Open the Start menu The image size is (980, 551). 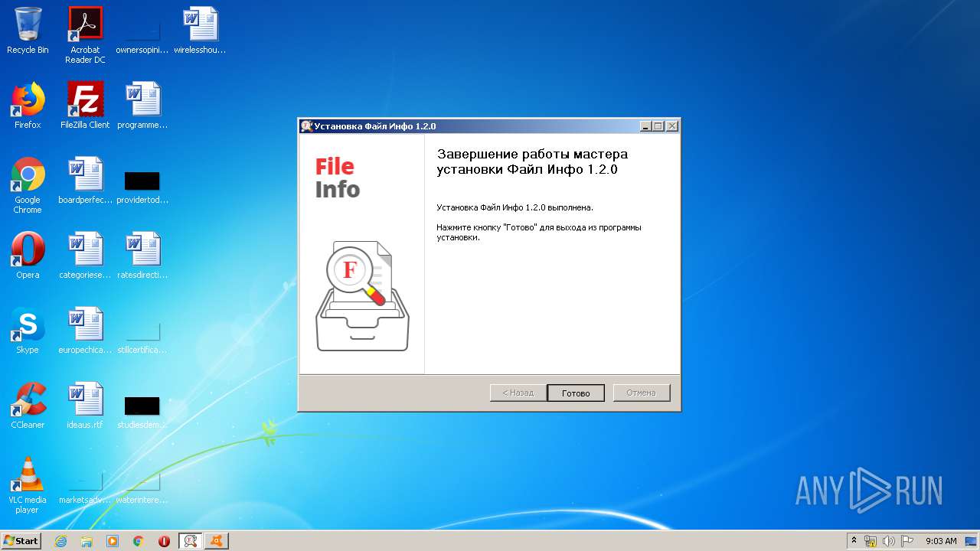click(x=21, y=540)
